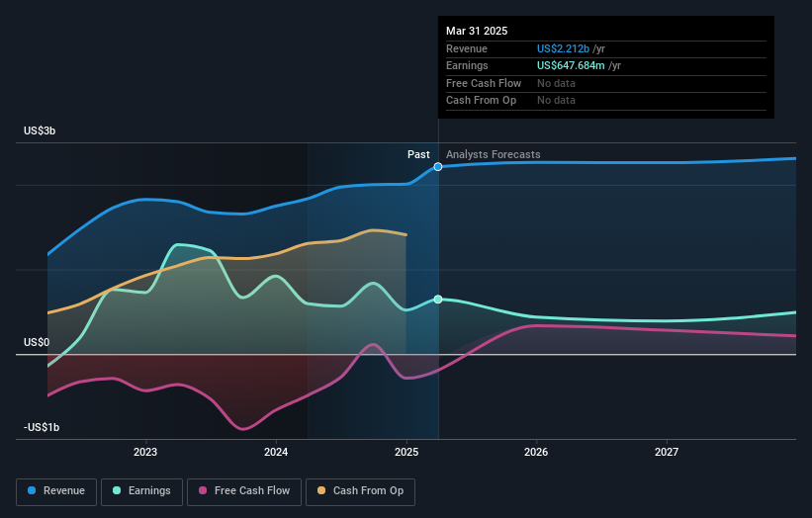Click the 2025 x-axis label
Image resolution: width=812 pixels, height=518 pixels.
[x=406, y=452]
